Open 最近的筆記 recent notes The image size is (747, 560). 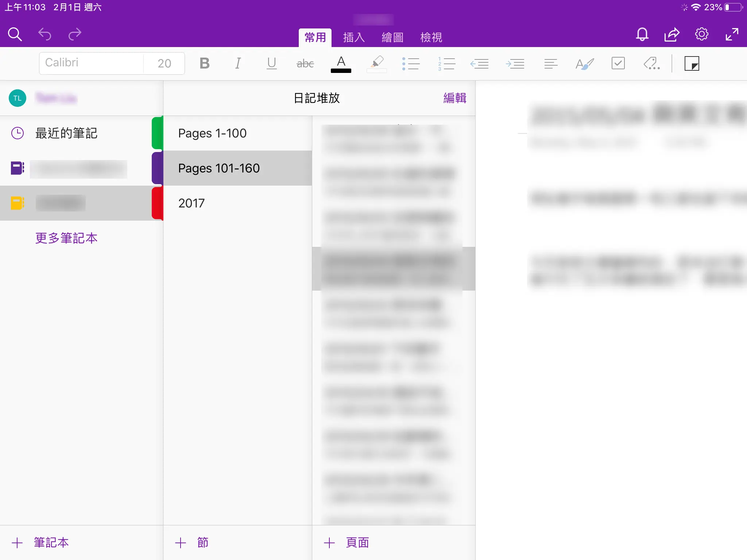[x=76, y=133]
